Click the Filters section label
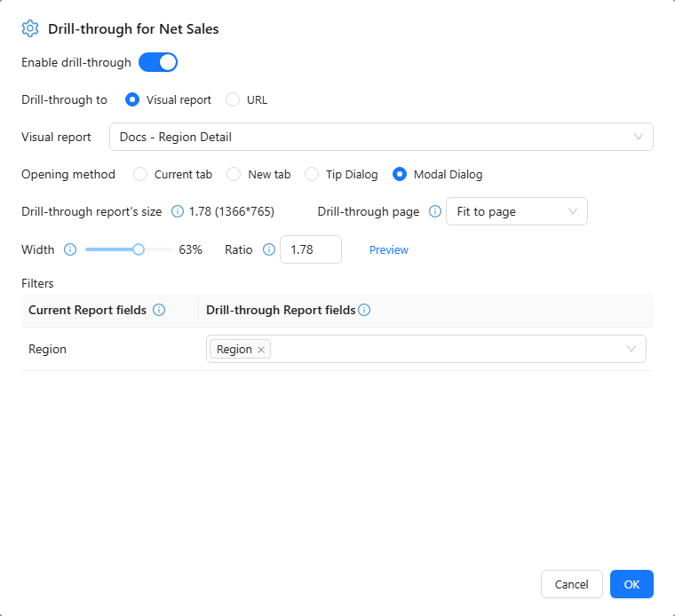 tap(37, 283)
